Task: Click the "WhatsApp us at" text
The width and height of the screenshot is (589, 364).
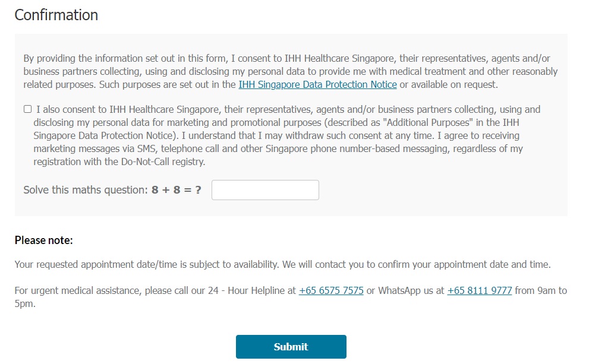Action: 411,291
